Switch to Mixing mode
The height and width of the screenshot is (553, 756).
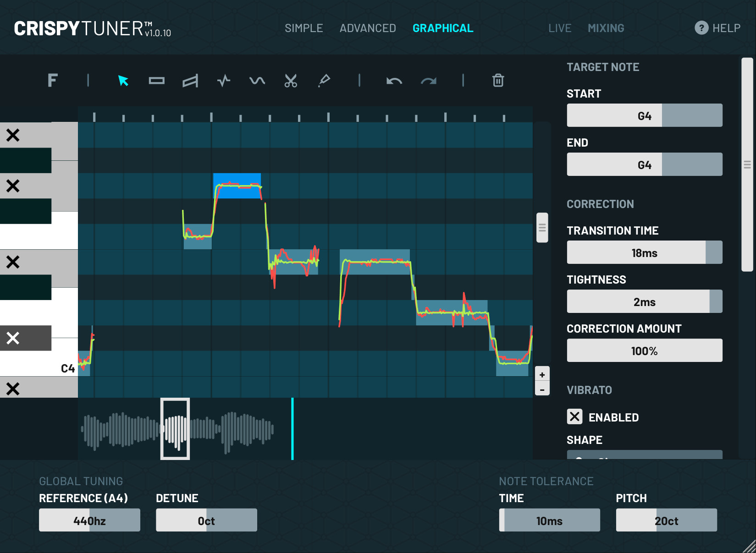tap(606, 28)
